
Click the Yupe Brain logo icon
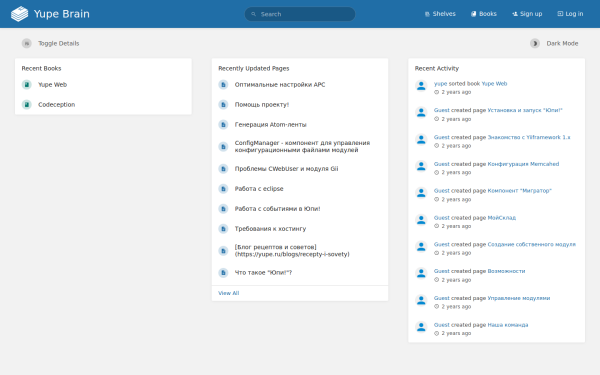pyautogui.click(x=20, y=14)
